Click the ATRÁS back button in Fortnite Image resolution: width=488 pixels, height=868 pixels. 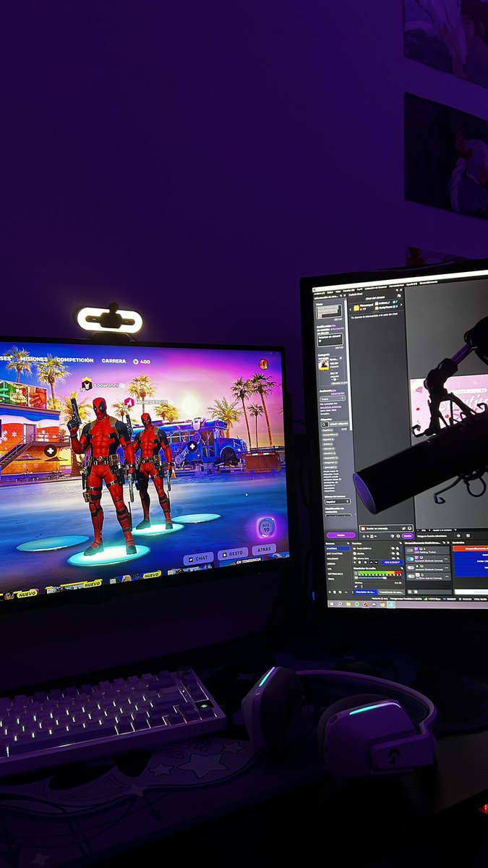(x=264, y=549)
